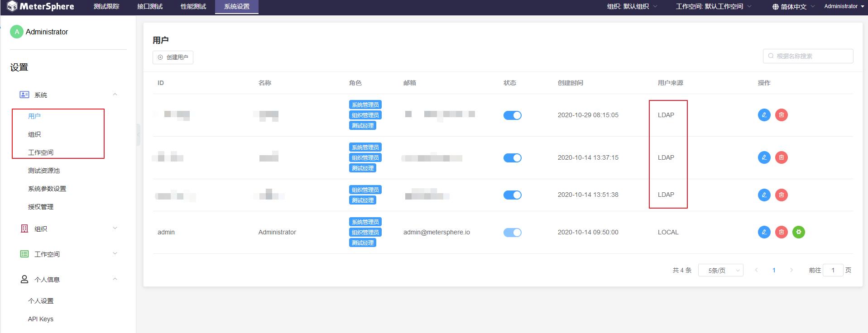Collapse the sidebar using the handle

tap(138, 134)
